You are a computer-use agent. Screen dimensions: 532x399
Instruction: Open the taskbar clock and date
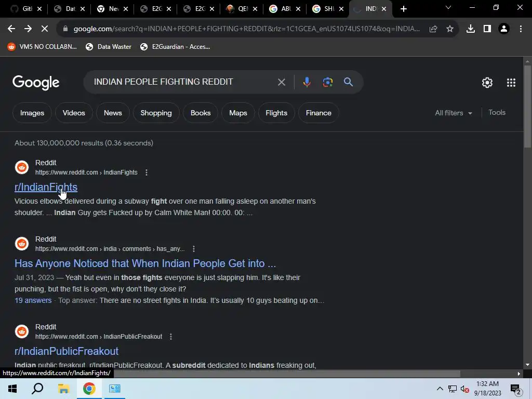pos(487,389)
